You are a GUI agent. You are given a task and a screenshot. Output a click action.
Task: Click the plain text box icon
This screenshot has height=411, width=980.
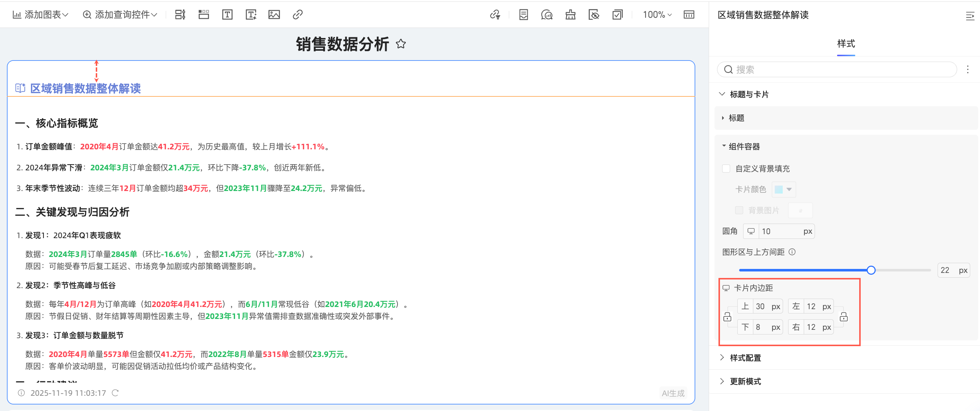227,15
